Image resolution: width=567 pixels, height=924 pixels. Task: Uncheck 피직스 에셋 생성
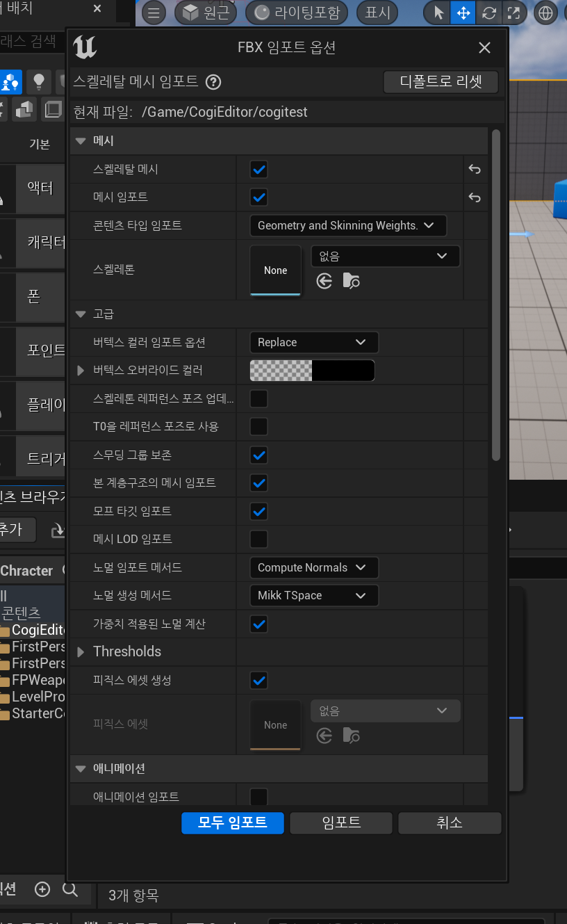259,680
